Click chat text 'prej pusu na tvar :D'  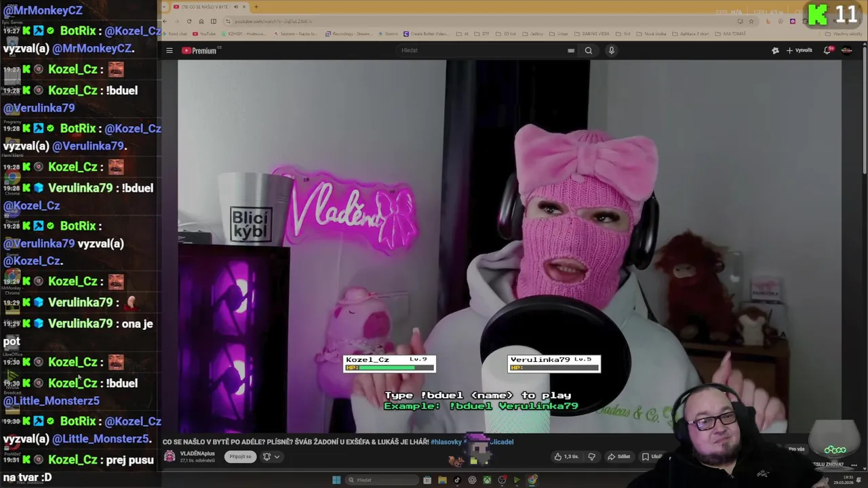point(78,468)
